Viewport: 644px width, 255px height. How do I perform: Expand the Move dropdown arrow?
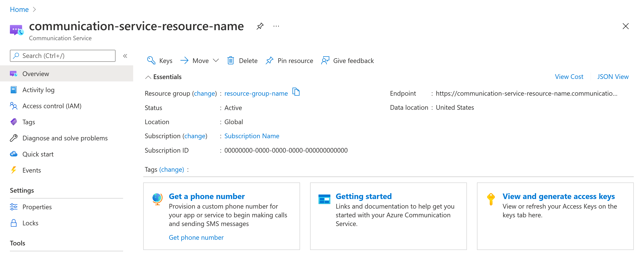[217, 61]
